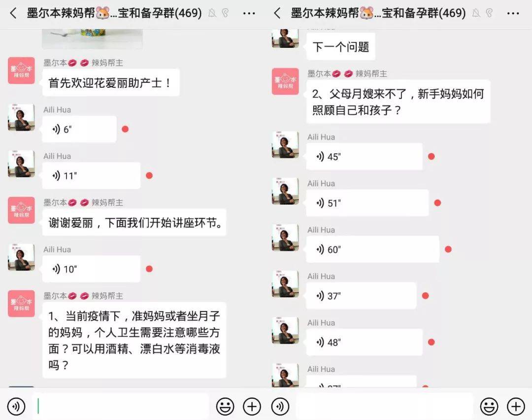Play the 6-second voice message

tap(79, 129)
